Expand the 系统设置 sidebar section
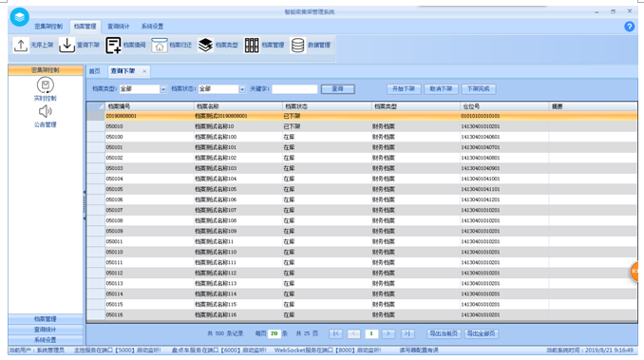 click(x=46, y=340)
